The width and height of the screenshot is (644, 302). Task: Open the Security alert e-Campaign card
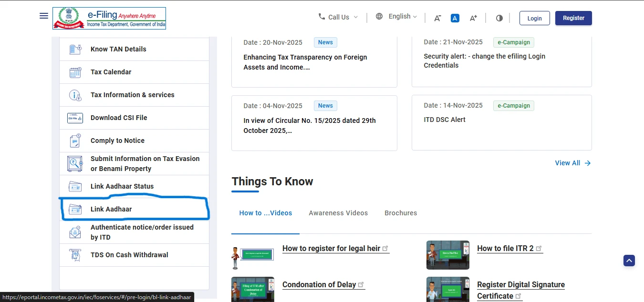click(x=501, y=60)
